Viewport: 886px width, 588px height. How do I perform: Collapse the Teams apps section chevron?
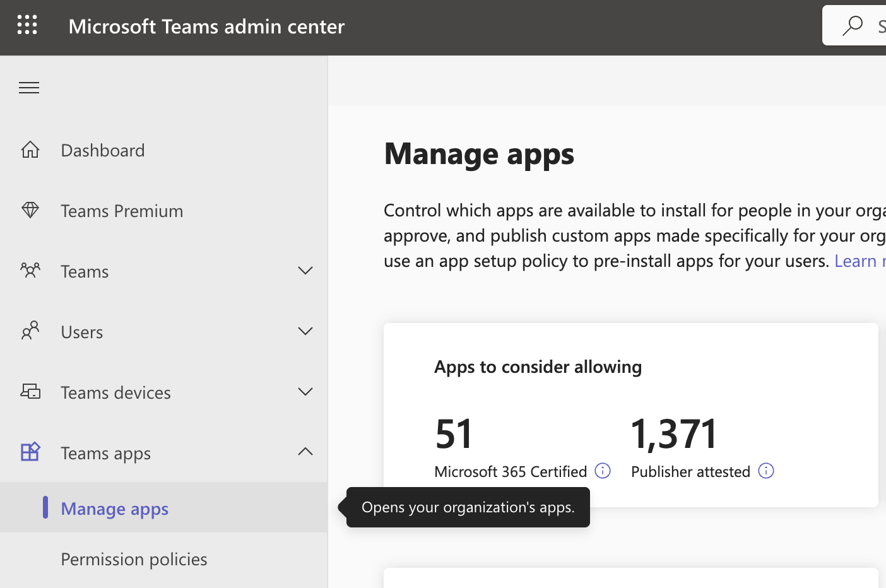[305, 451]
